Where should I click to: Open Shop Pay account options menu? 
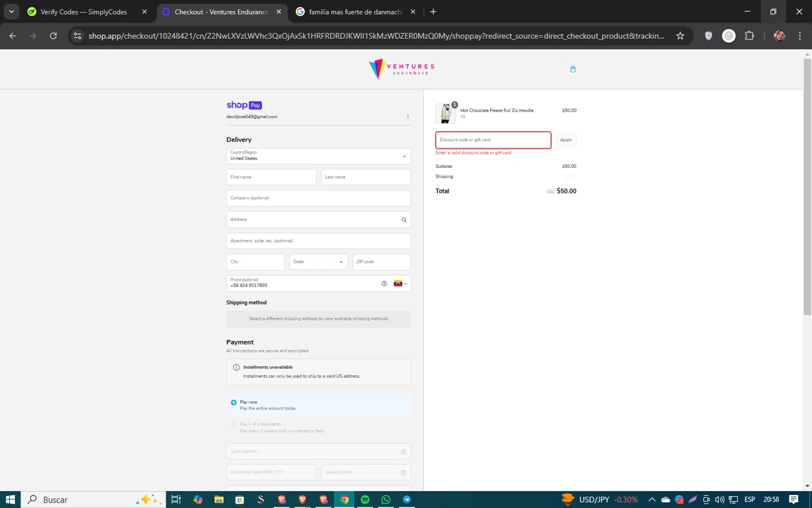pos(408,116)
